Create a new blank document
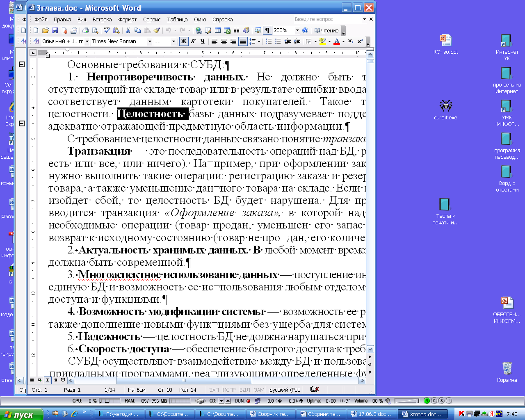 click(36, 30)
